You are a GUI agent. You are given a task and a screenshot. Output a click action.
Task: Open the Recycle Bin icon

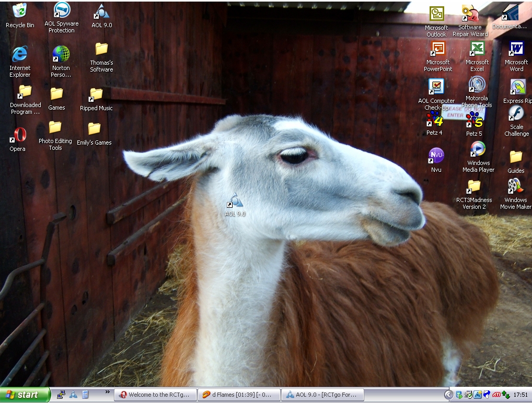[x=20, y=11]
